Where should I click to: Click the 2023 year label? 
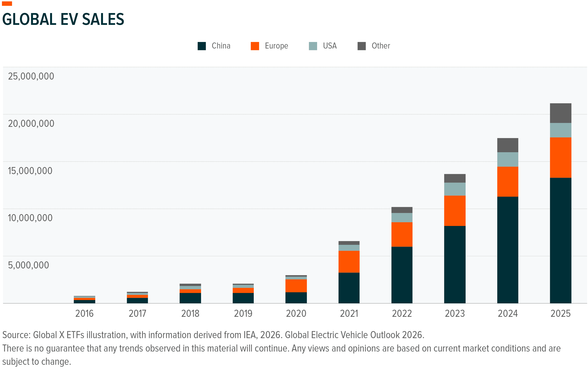455,314
